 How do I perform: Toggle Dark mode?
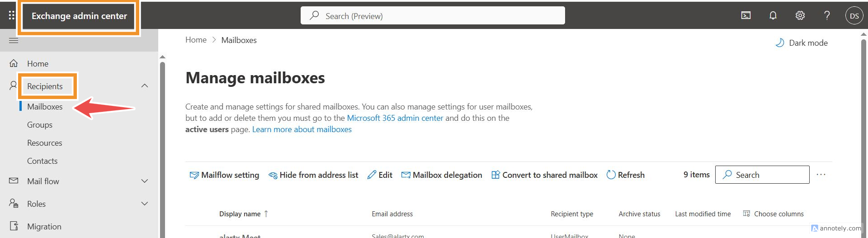coord(802,43)
